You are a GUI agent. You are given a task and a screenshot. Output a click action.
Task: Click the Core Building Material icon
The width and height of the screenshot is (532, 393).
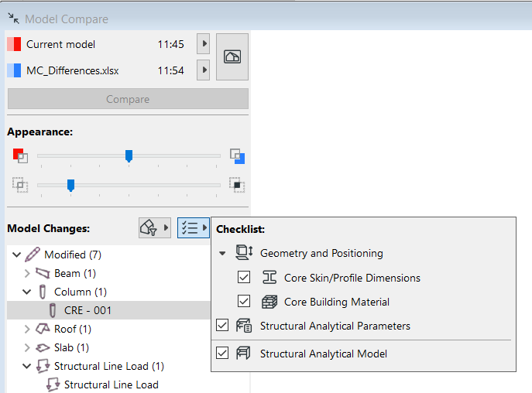click(269, 302)
